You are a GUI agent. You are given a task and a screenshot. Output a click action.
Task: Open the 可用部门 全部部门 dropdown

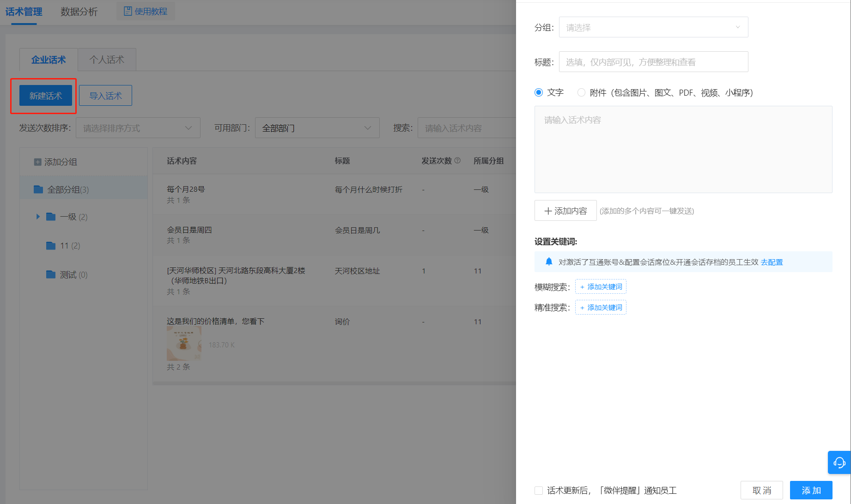coord(317,128)
